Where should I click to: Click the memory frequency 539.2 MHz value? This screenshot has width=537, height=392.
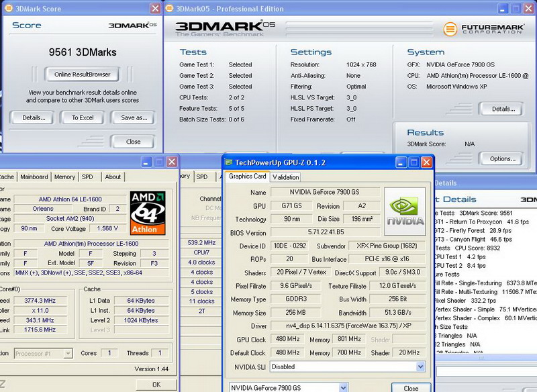[x=201, y=243]
